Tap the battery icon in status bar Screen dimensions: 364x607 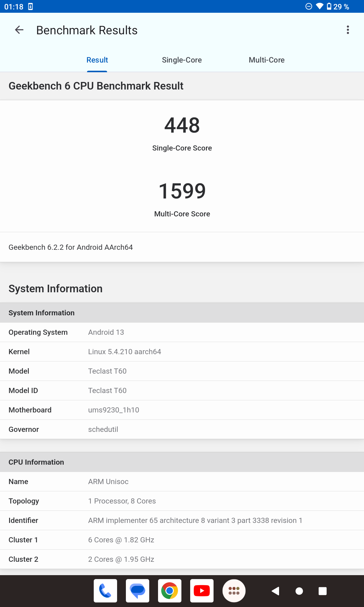coord(329,6)
